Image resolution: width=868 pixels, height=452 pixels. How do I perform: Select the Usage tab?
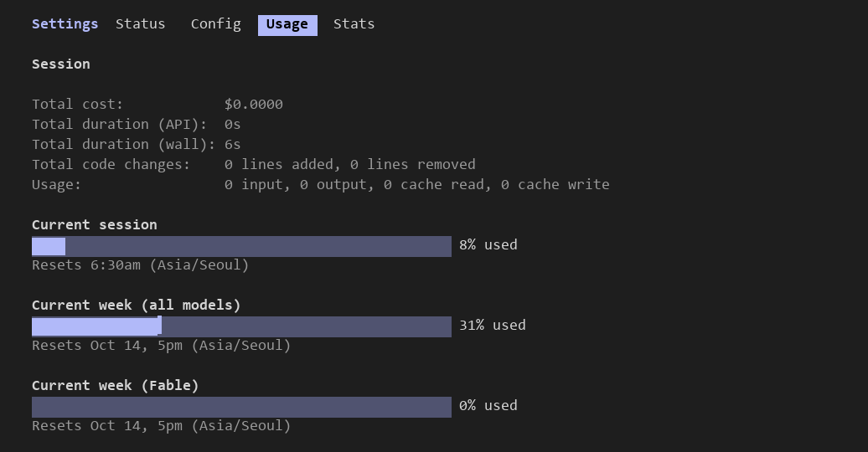(x=287, y=25)
